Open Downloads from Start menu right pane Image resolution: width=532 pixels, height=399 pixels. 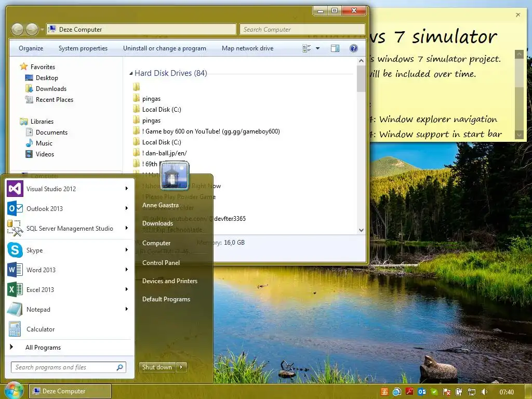click(x=158, y=223)
